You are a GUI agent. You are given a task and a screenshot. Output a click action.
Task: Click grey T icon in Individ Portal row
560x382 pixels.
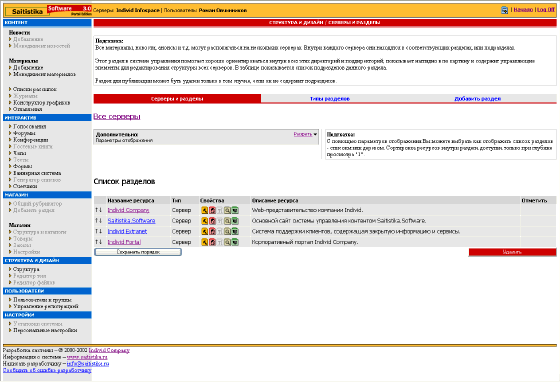(220, 242)
